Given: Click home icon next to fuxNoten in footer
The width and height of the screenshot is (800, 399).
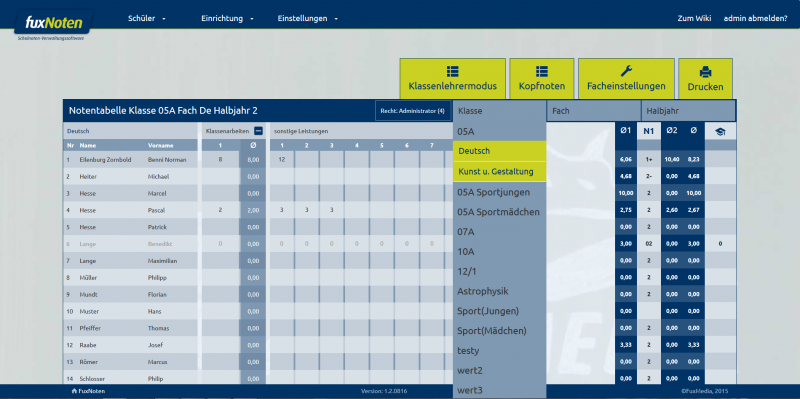Looking at the screenshot, I should pos(74,391).
